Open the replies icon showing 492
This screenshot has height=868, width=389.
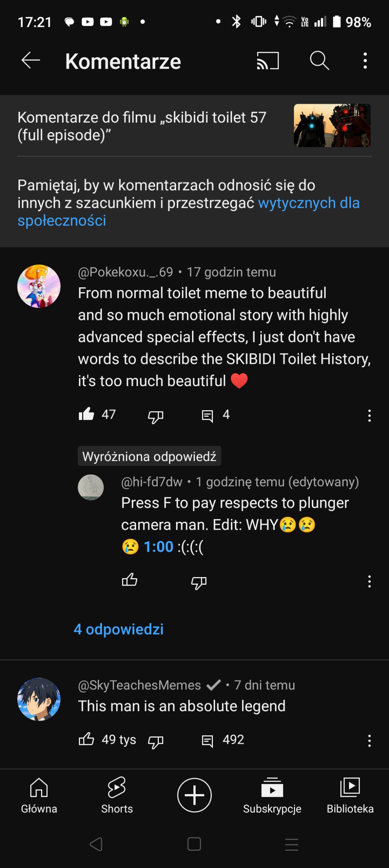(207, 741)
